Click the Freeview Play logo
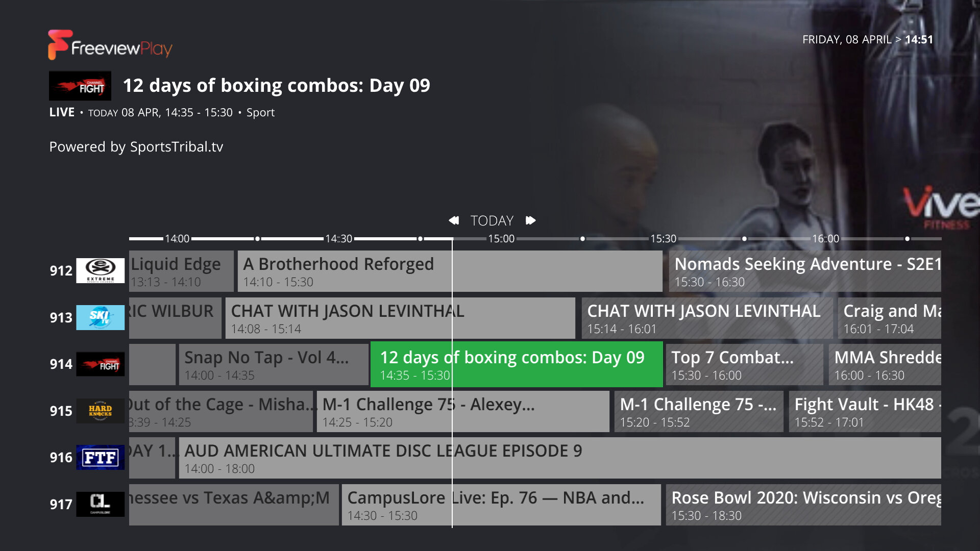Image resolution: width=980 pixels, height=551 pixels. click(110, 45)
